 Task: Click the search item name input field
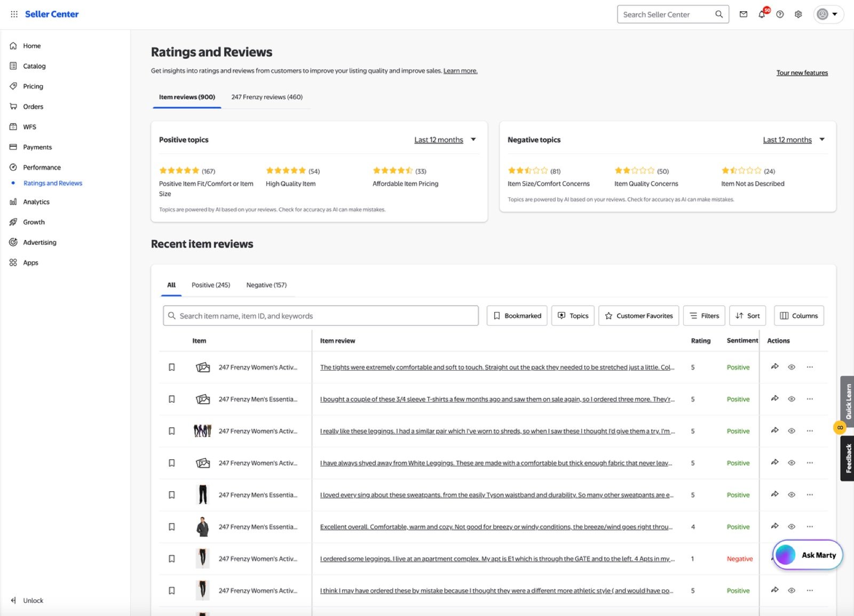pyautogui.click(x=321, y=316)
